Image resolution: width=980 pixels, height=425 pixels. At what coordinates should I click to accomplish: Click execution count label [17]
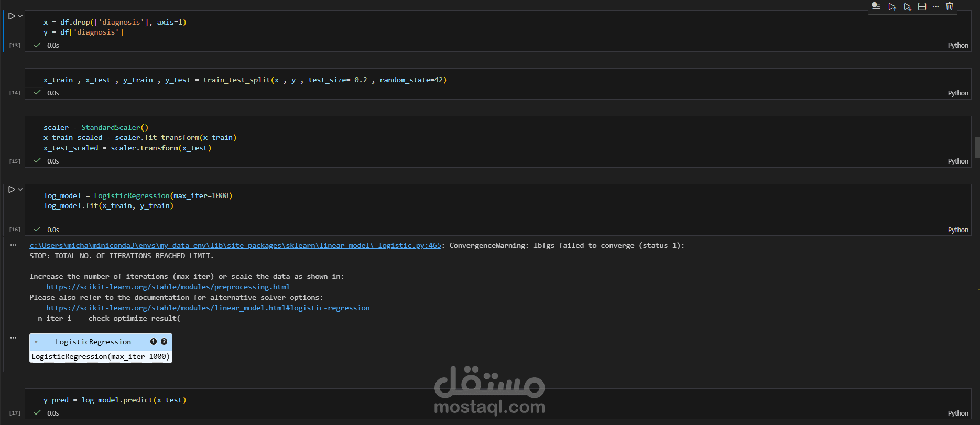[15, 413]
